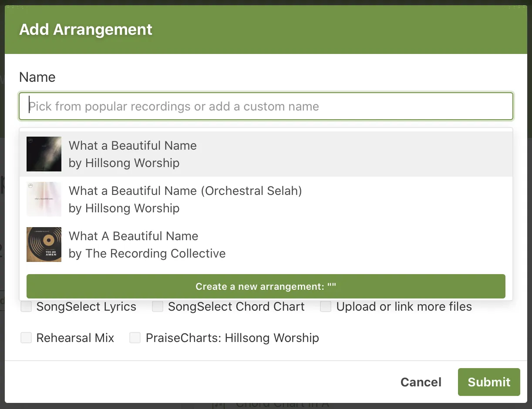The height and width of the screenshot is (409, 532).
Task: Cancel the Add Arrangement dialog
Action: click(x=421, y=382)
